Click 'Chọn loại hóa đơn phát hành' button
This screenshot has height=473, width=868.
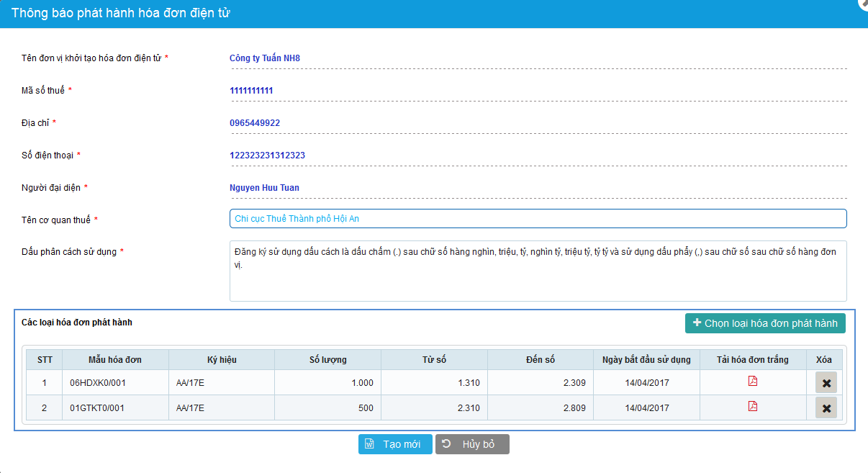[x=765, y=323]
